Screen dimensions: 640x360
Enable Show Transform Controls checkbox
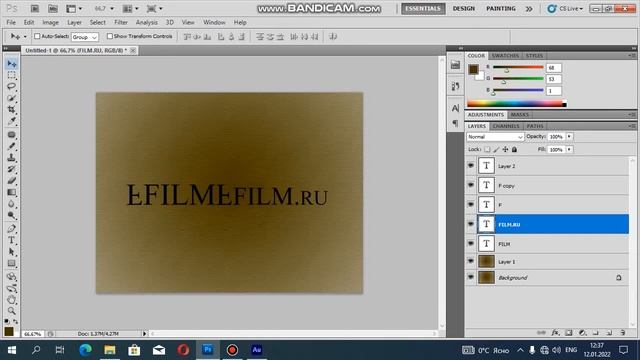tap(109, 36)
